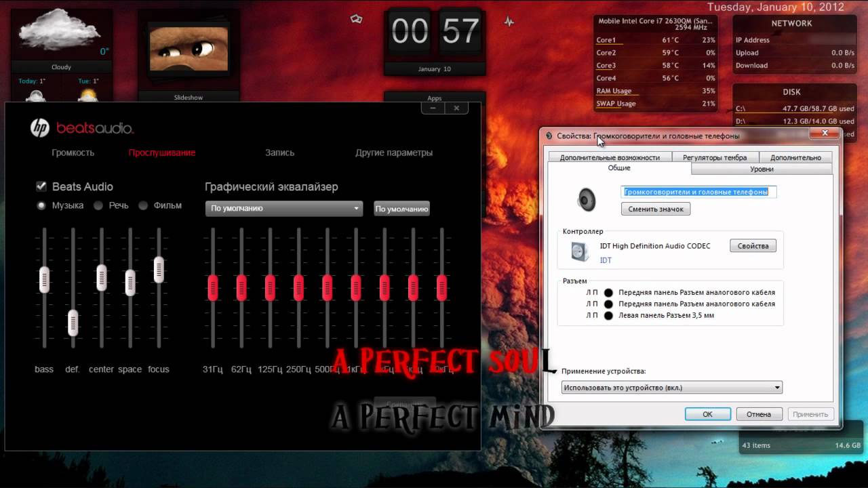
Task: Click the focus slider handle
Action: click(159, 270)
